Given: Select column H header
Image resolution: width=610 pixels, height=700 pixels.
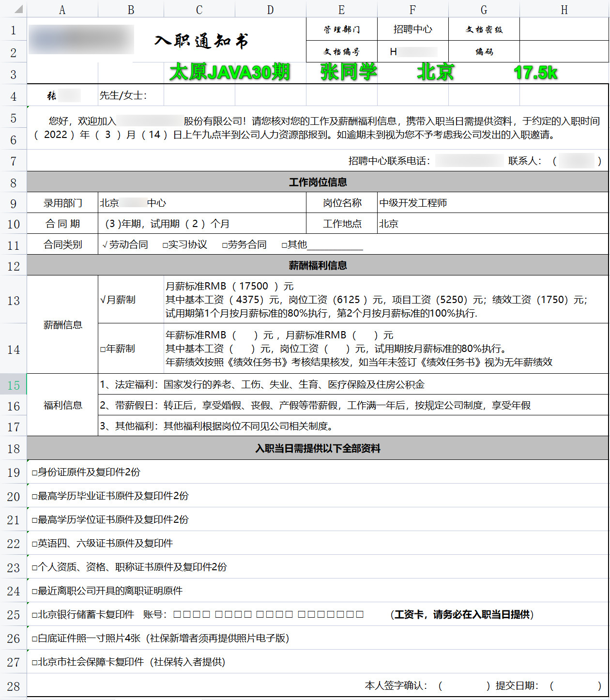Looking at the screenshot, I should coord(564,9).
